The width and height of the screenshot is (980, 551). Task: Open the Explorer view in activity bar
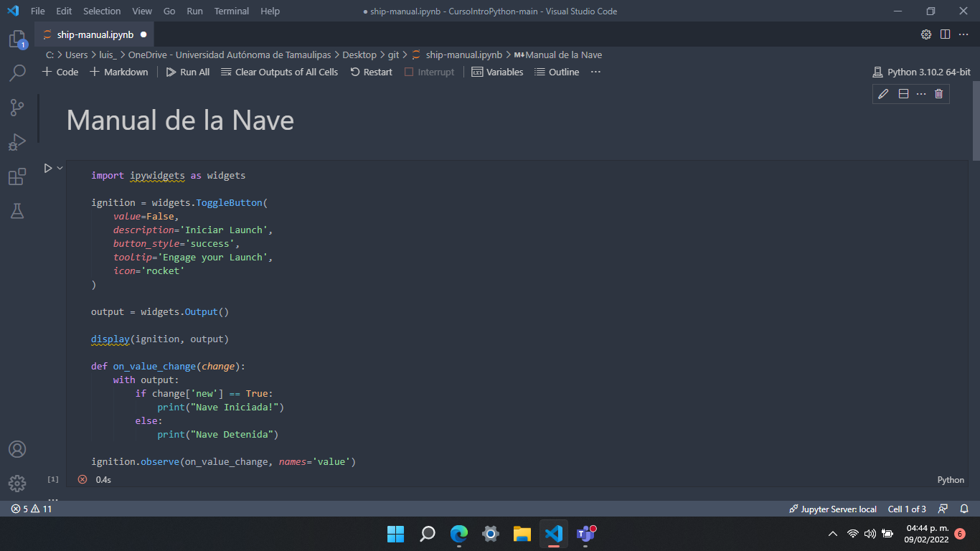[x=17, y=39]
